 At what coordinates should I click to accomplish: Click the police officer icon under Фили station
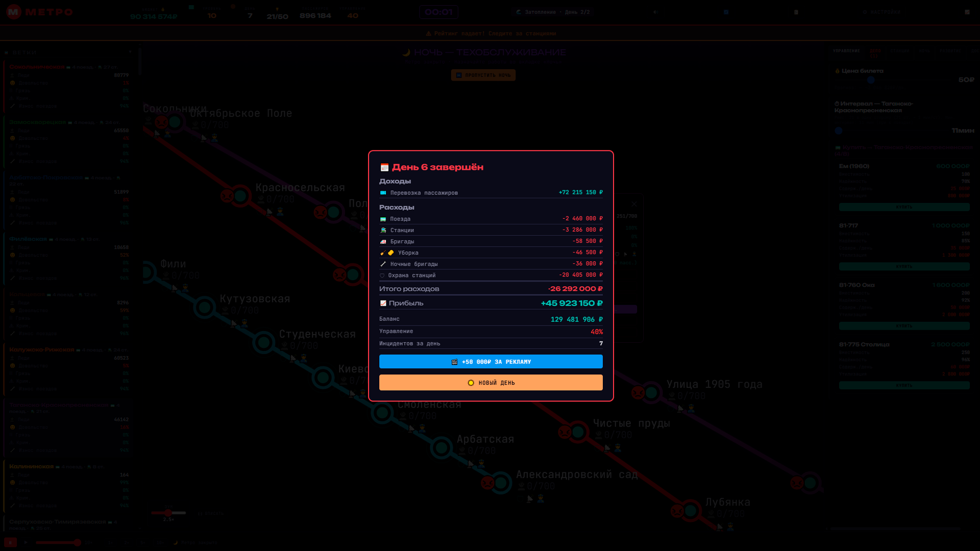186,289
